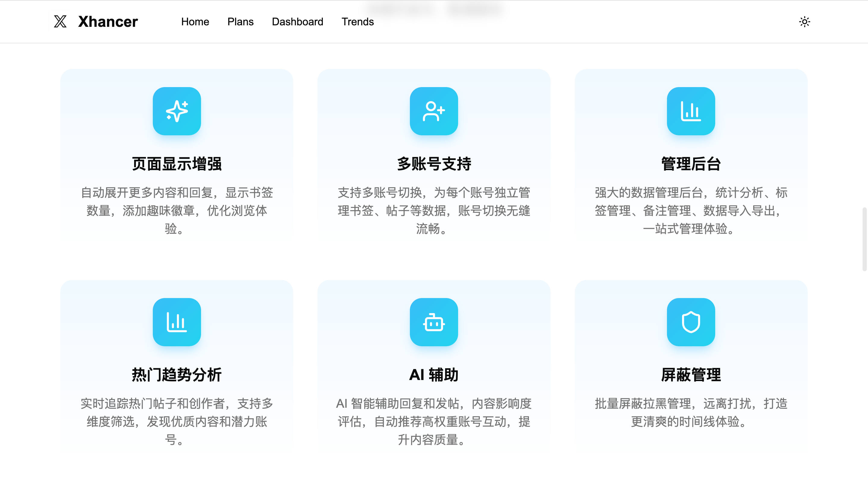Select the 页面显示增强 heading

tap(177, 164)
